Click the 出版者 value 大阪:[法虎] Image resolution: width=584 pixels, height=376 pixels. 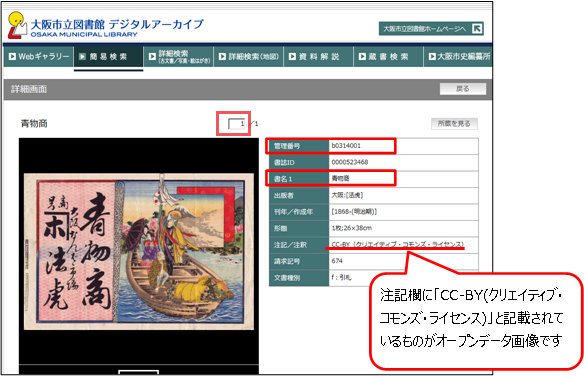(347, 195)
